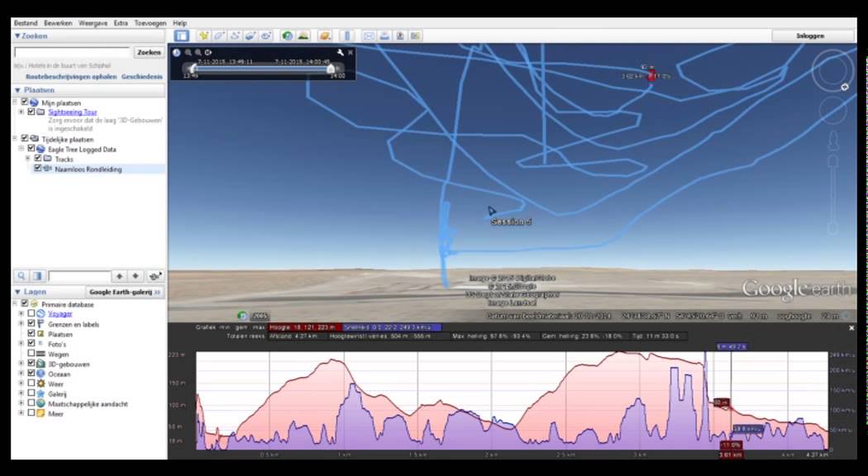Uncheck the Tijdelijke plaatsen checkbox
Screen dimensions: 868x476
click(x=24, y=139)
